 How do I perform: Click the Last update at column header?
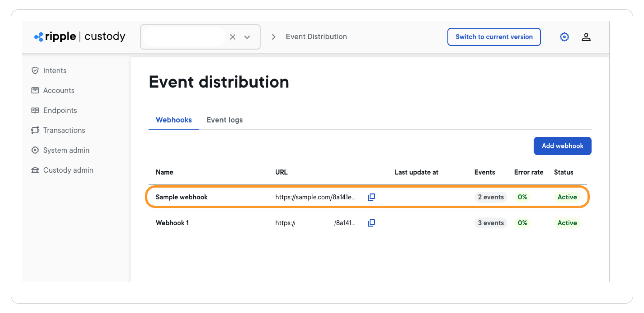416,172
